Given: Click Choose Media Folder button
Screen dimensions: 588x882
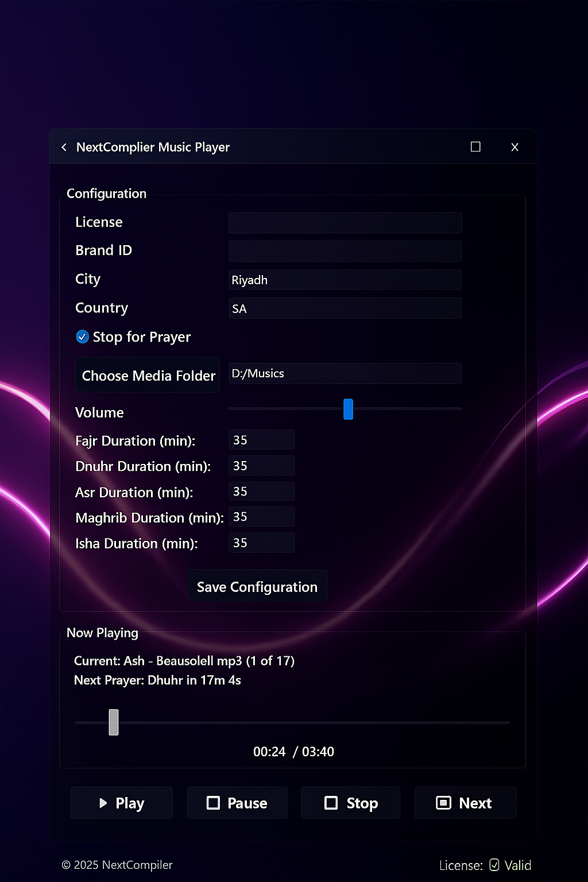Looking at the screenshot, I should coord(148,376).
